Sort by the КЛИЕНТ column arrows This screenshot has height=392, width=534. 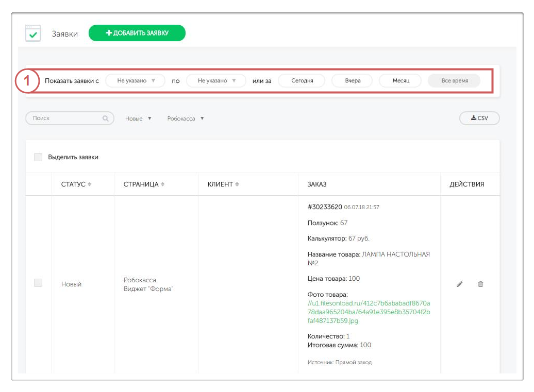237,184
